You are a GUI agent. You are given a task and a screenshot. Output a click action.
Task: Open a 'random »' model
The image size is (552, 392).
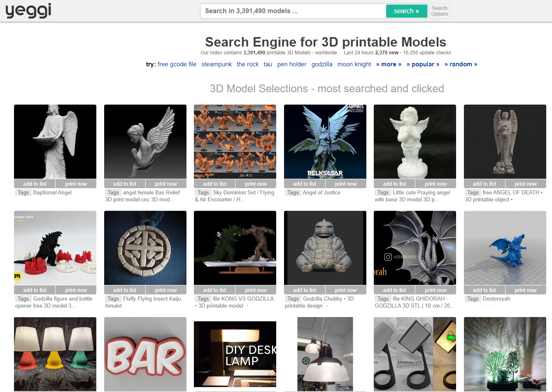pos(461,64)
